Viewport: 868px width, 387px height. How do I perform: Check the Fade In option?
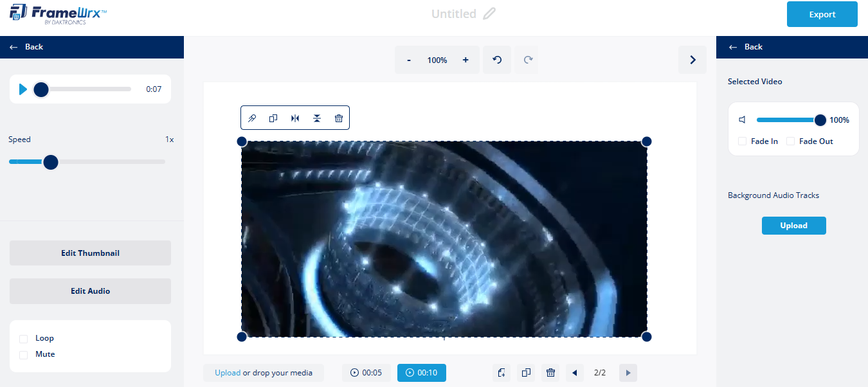[x=742, y=141]
